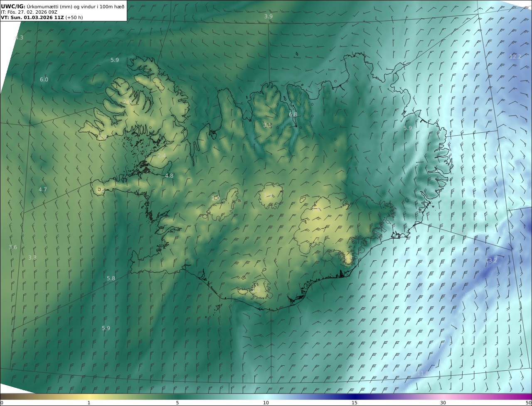Screen dimensions: 532x406
Task: Click the 'VT: Sun. 01.03.2026 11Z (+50 h)' line
Action: click(x=42, y=18)
